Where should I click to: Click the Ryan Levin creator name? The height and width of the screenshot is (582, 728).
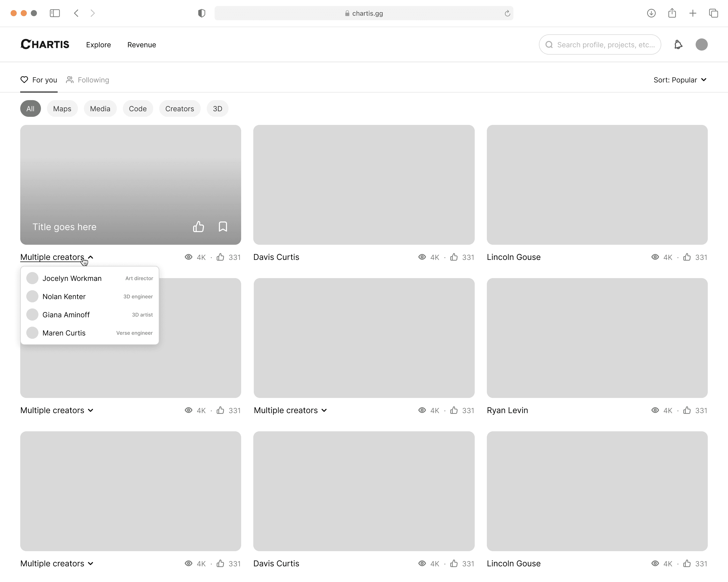pos(507,410)
